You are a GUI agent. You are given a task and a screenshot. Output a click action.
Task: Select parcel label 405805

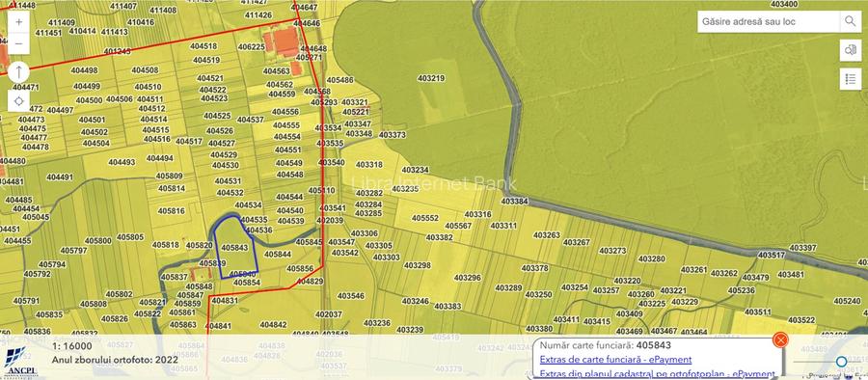[x=130, y=237]
